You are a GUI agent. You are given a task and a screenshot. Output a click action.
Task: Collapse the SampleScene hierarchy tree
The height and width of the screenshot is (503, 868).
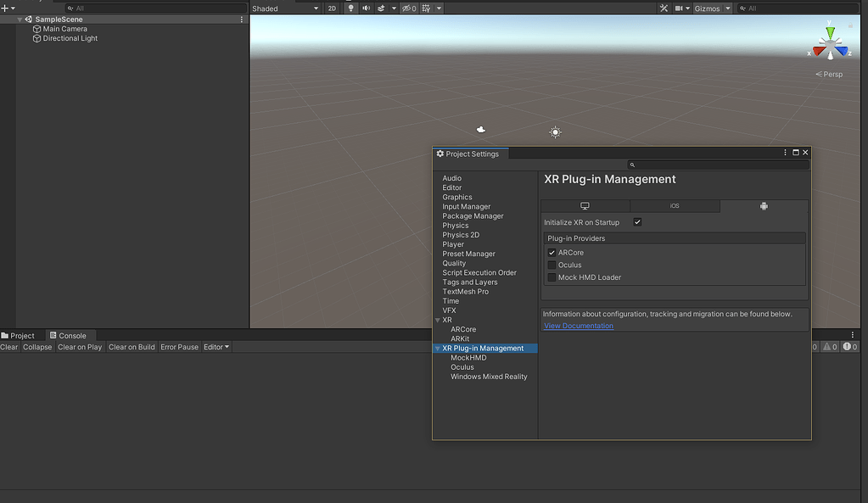[x=20, y=20]
